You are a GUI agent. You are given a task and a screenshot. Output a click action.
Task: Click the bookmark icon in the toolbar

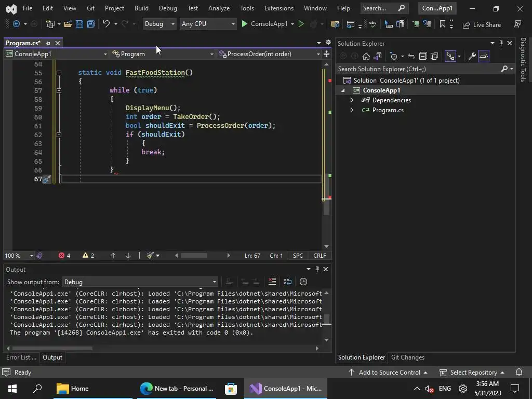click(x=443, y=24)
